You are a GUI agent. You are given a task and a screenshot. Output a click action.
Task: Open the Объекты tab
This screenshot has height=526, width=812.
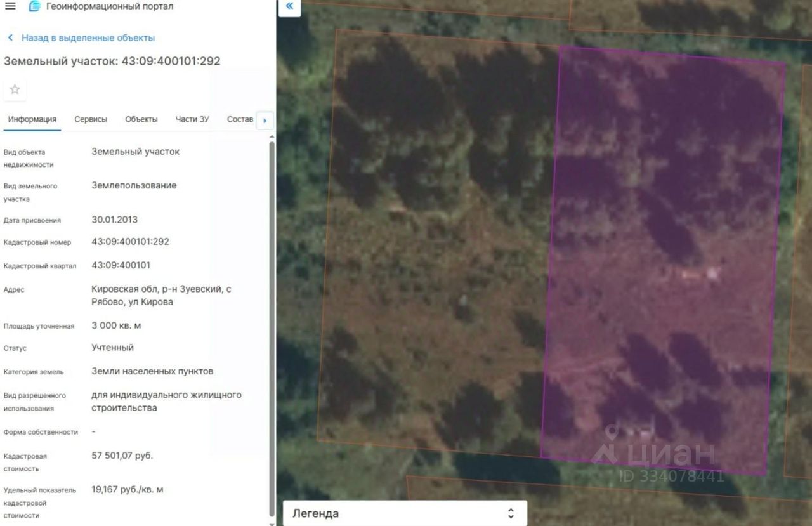[x=141, y=119]
